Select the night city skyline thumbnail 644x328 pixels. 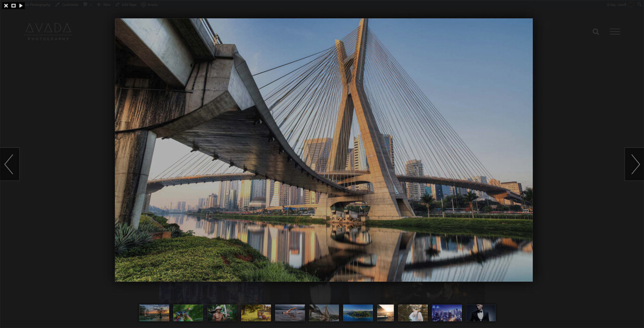point(447,313)
